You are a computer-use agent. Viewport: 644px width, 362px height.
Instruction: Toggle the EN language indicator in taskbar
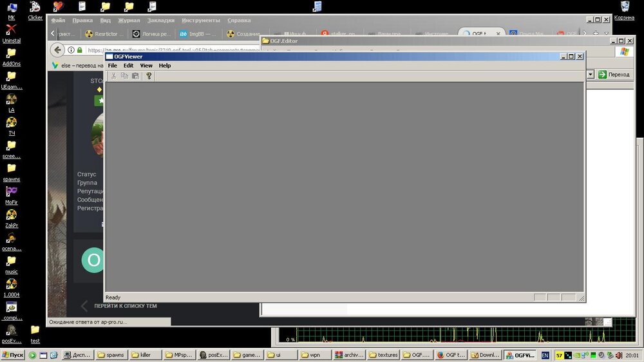[x=545, y=355]
